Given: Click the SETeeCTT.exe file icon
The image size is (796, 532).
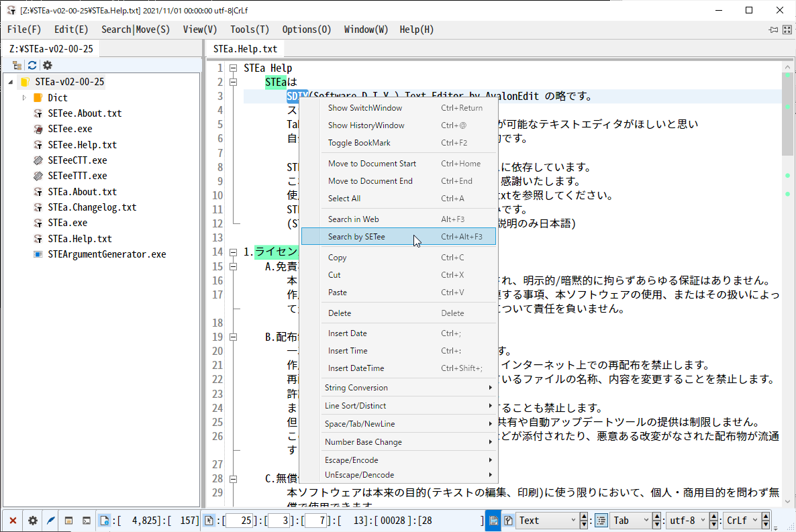Looking at the screenshot, I should tap(38, 160).
